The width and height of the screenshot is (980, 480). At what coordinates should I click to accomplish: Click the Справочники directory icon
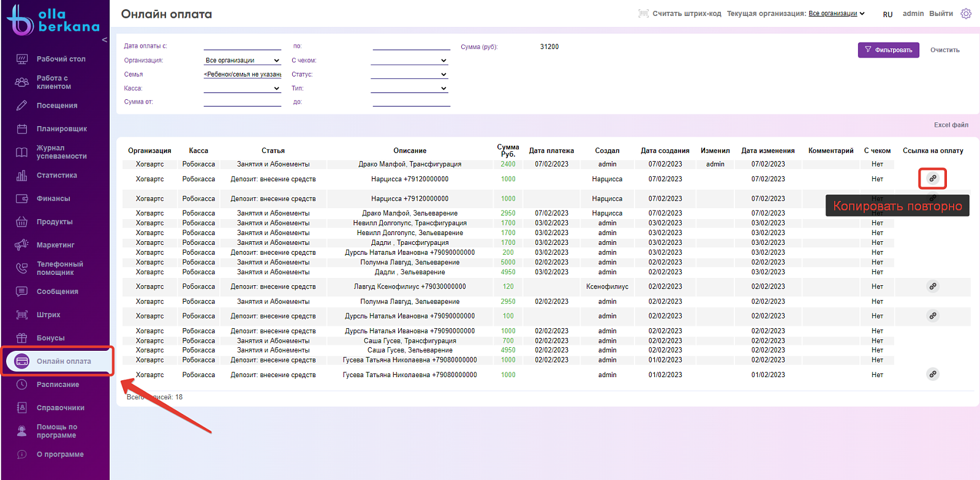[22, 408]
